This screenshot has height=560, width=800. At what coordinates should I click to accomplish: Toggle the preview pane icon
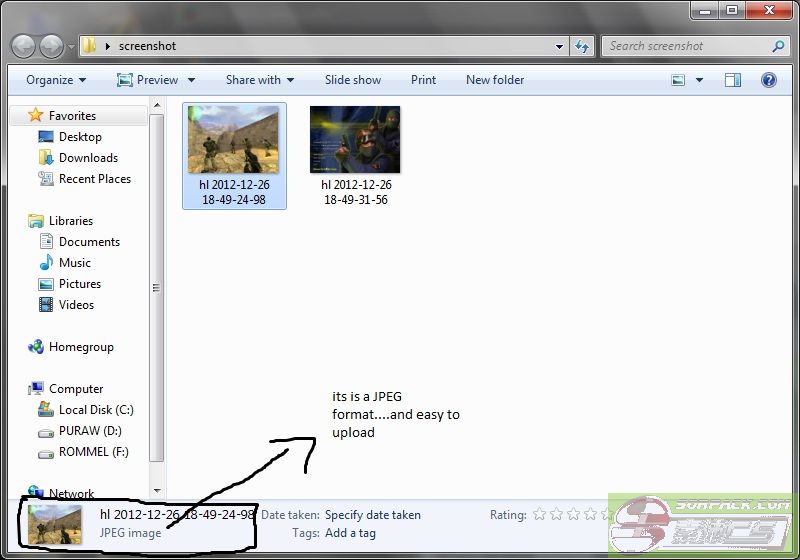(733, 80)
